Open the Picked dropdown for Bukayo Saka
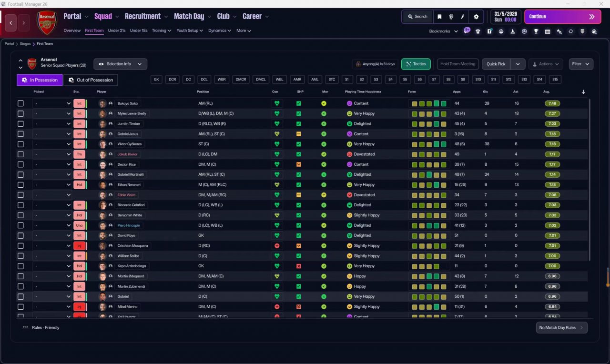Image resolution: width=610 pixels, height=364 pixels. point(52,103)
